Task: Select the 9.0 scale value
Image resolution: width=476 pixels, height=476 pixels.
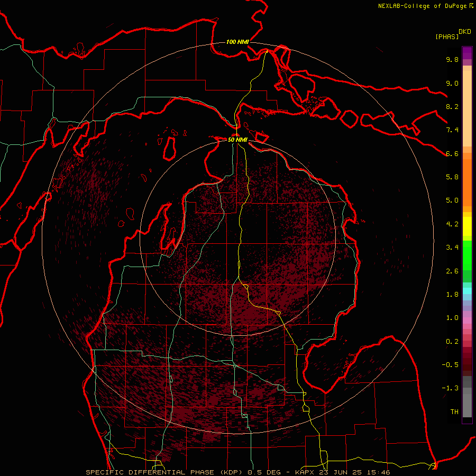Action: click(x=452, y=83)
